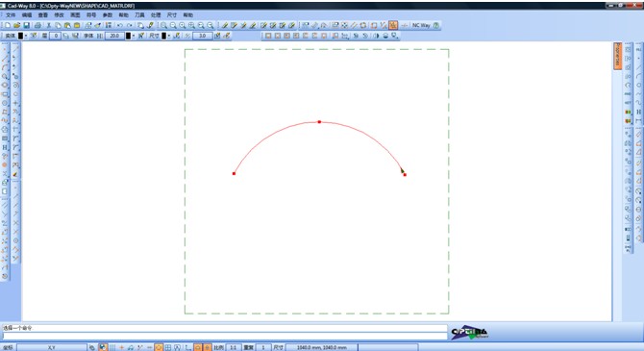Open the dimension color dropdown arrow
The height and width of the screenshot is (351, 644).
coord(169,37)
